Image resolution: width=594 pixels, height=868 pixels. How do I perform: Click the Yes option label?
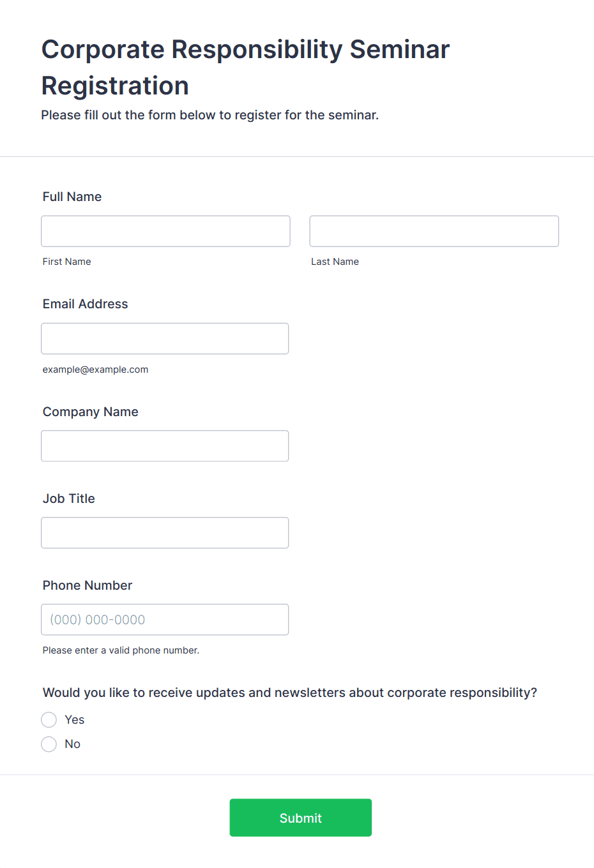point(75,720)
